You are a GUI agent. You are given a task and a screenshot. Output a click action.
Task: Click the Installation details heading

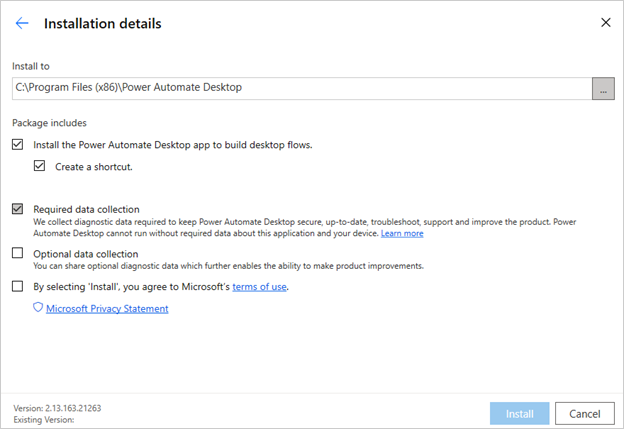[103, 23]
